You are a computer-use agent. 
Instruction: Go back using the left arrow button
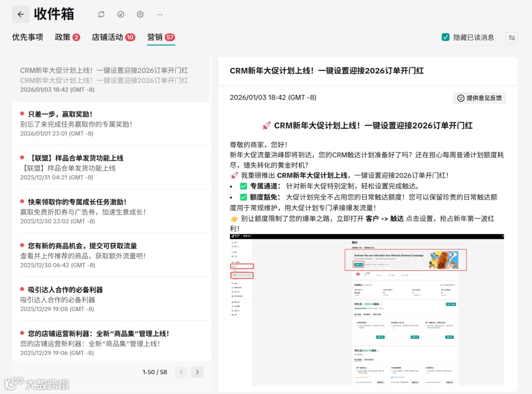coord(21,14)
